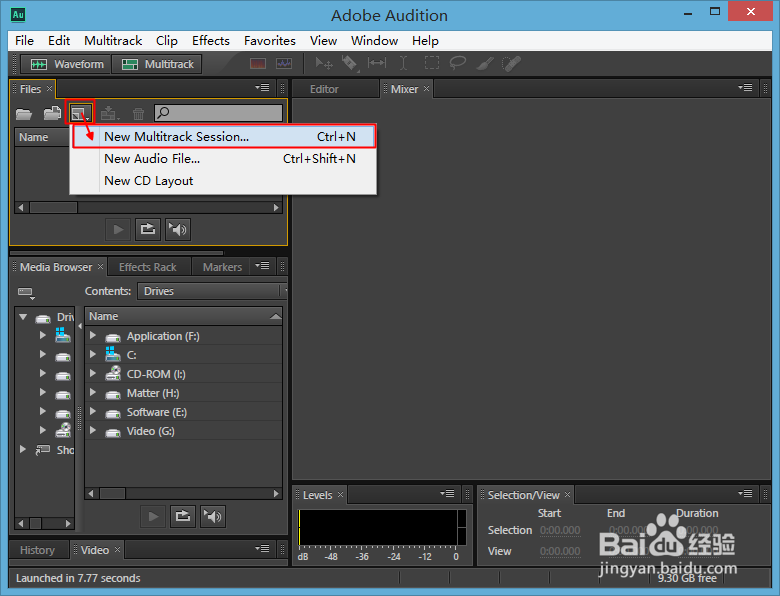Toggle auto-play speaker in Files panel
780x596 pixels.
178,229
